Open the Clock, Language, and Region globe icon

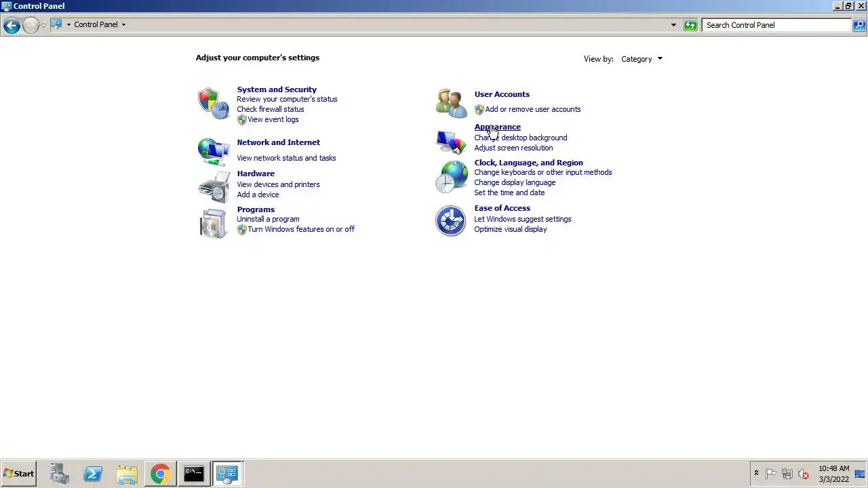451,178
